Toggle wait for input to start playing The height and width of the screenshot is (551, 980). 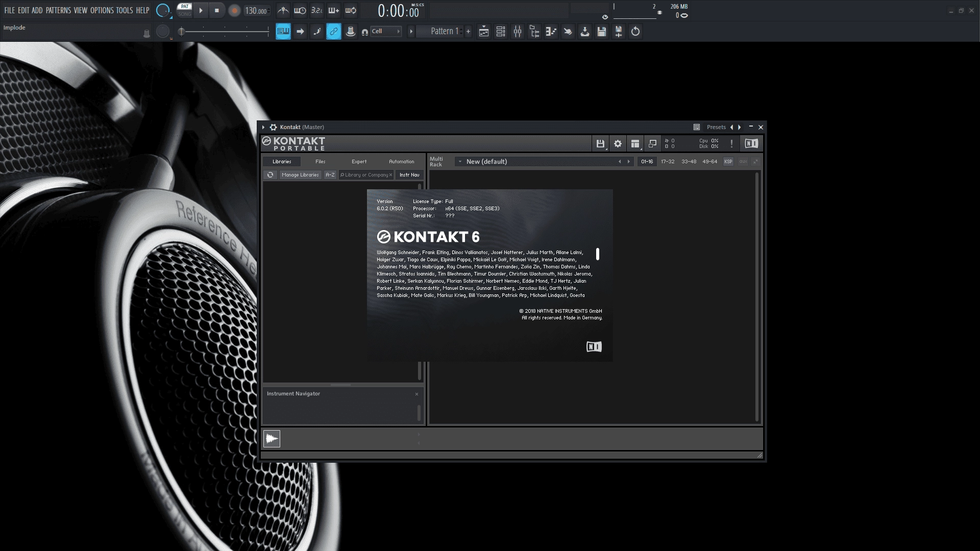[300, 10]
